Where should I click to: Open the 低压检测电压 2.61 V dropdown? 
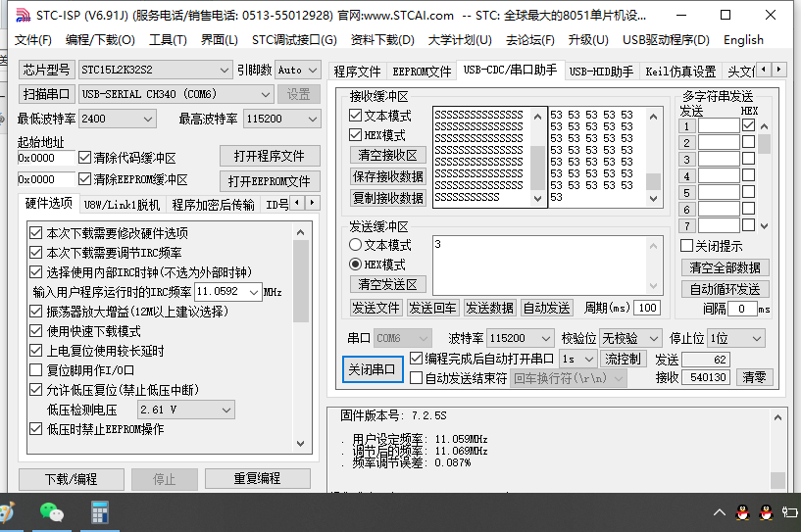click(x=186, y=410)
